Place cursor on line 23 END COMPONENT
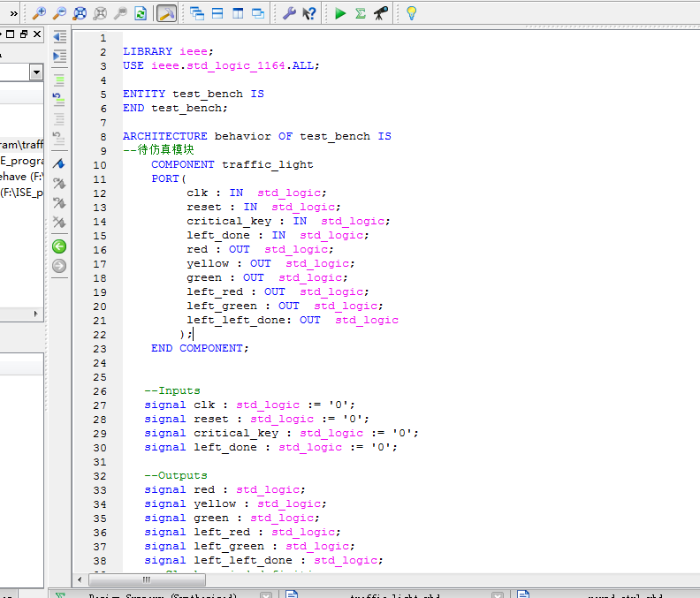 pyautogui.click(x=200, y=348)
